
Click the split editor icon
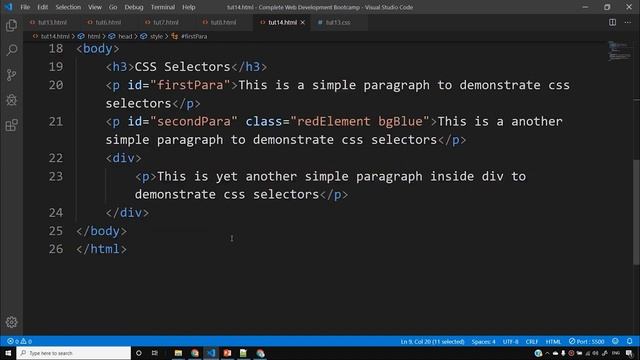point(612,22)
